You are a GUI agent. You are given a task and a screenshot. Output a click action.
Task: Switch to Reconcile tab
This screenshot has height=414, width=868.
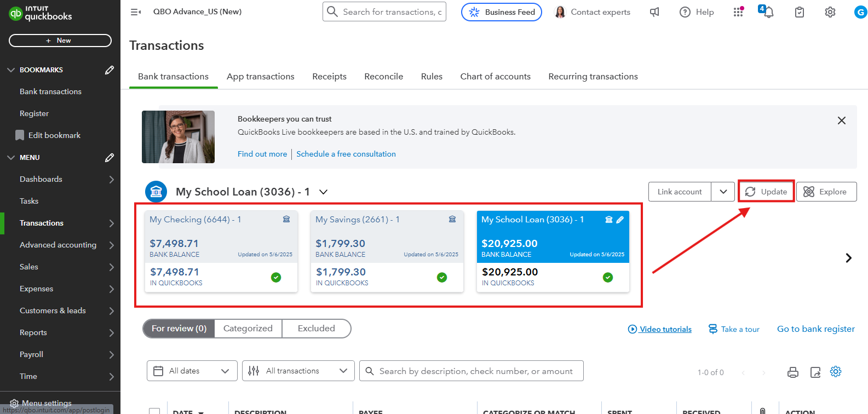[384, 77]
